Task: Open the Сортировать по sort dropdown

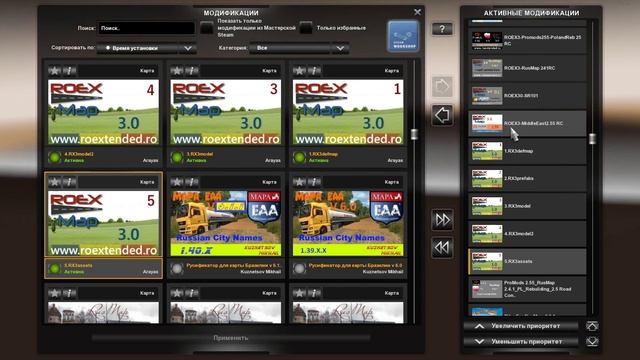Action: 147,48
